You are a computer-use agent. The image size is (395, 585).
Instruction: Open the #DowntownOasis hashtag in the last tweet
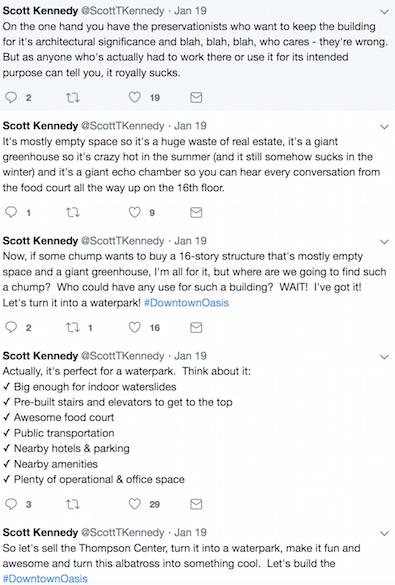45,578
